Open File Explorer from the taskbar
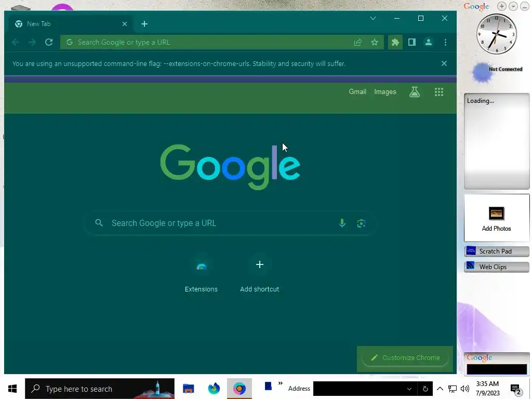The width and height of the screenshot is (532, 399). point(188,389)
